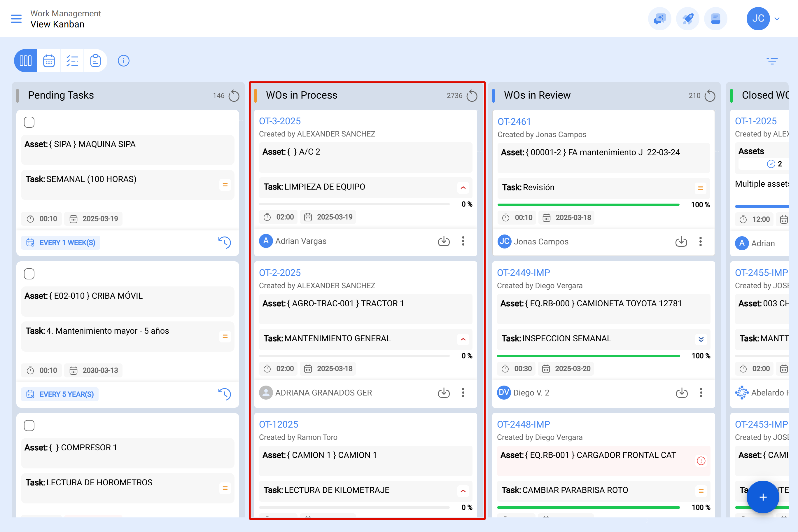Click priority icon on Mantenimiento mayor task
The image size is (798, 532).
pyautogui.click(x=225, y=337)
